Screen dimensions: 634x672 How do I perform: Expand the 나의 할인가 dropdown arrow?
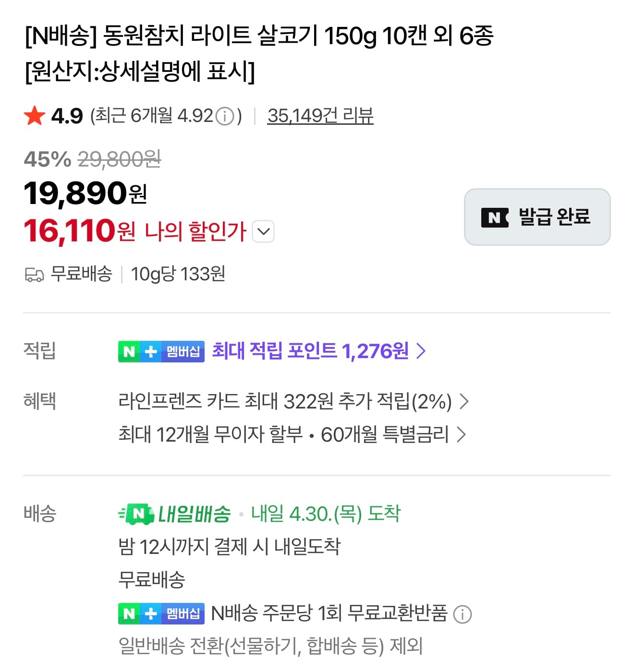[263, 232]
